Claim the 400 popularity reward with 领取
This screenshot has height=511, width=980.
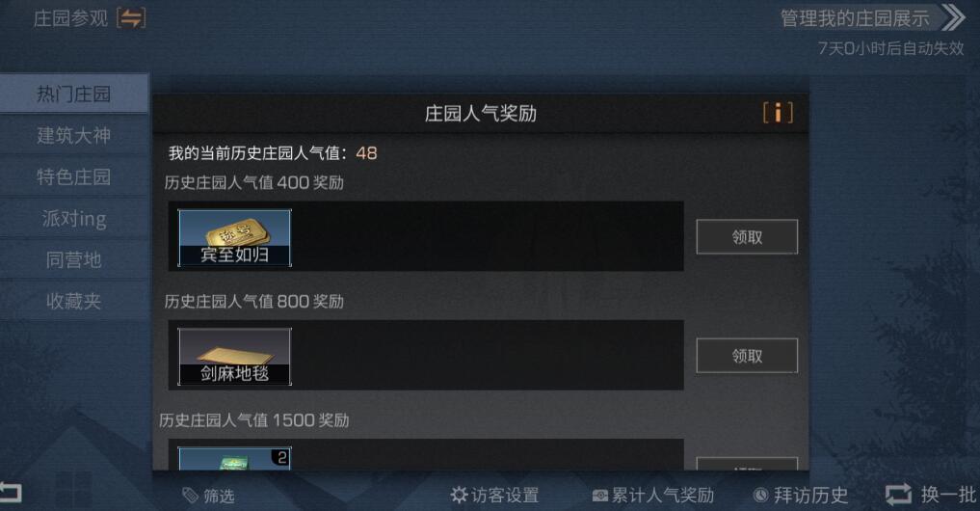(x=747, y=237)
